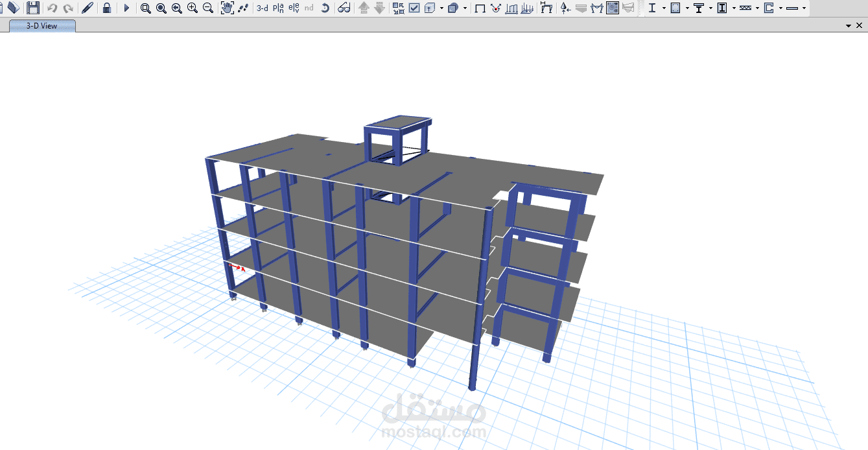Viewport: 868px width, 450px height.
Task: Select the rubber band zoom tool
Action: (147, 8)
